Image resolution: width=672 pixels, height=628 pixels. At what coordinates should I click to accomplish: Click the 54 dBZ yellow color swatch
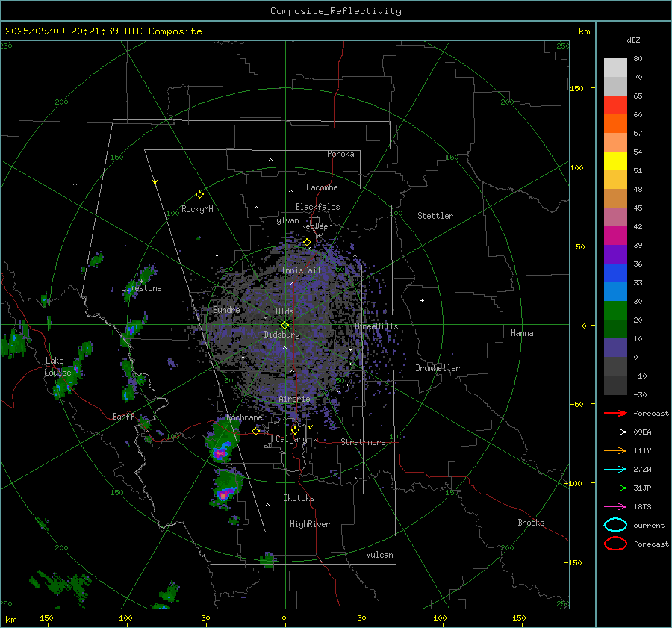coord(615,161)
